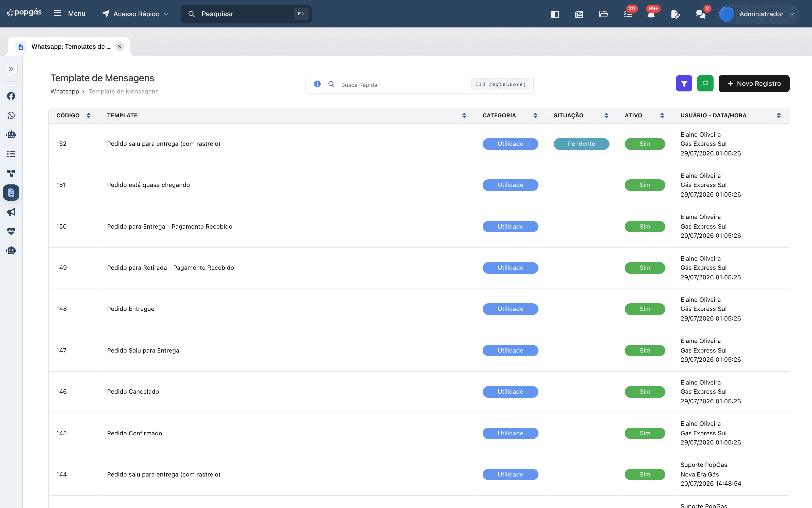The image size is (812, 508).
Task: Click the Utilidade badge on row 144
Action: 510,474
